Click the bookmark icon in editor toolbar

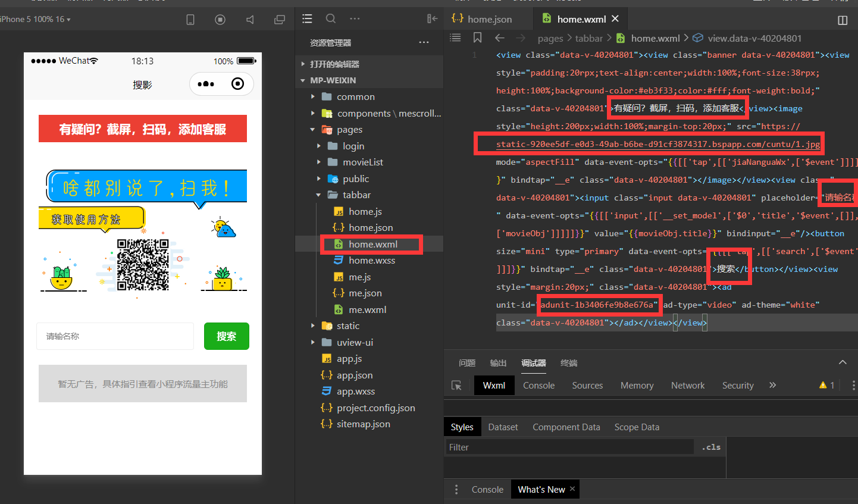coord(477,37)
